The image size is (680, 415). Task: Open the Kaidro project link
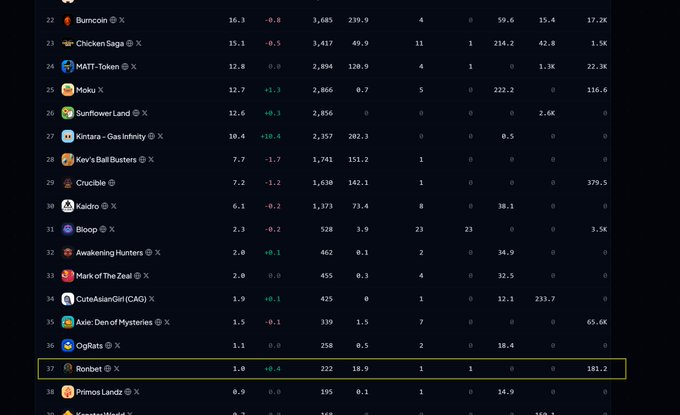[x=87, y=206]
